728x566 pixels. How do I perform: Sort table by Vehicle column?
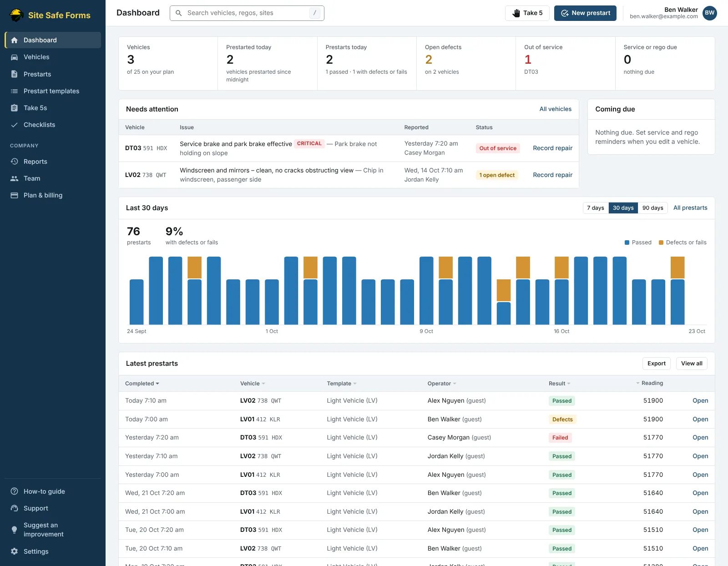[x=253, y=384]
